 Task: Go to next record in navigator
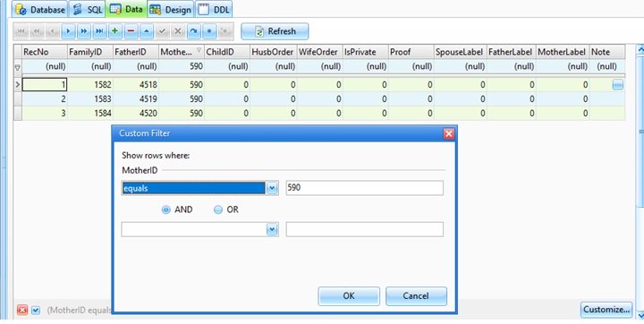pyautogui.click(x=68, y=31)
